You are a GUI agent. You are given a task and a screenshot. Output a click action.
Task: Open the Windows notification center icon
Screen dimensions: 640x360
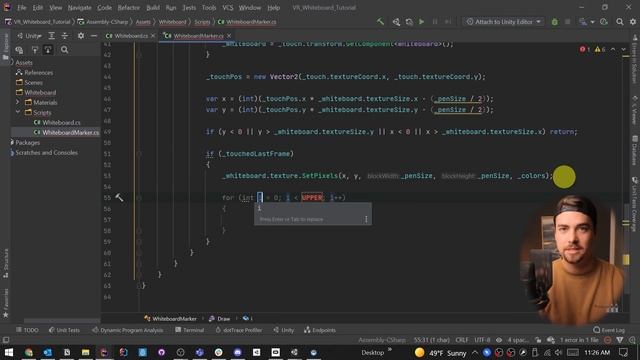[624, 352]
